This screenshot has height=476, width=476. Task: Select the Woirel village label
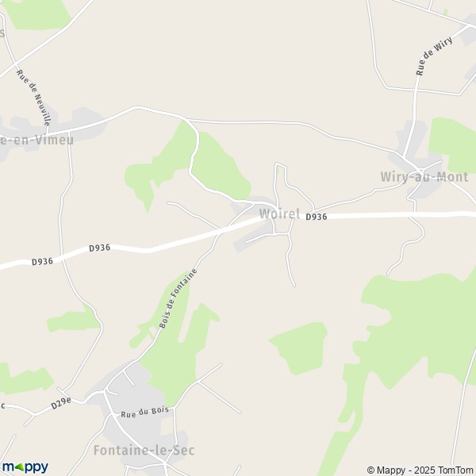pos(279,213)
